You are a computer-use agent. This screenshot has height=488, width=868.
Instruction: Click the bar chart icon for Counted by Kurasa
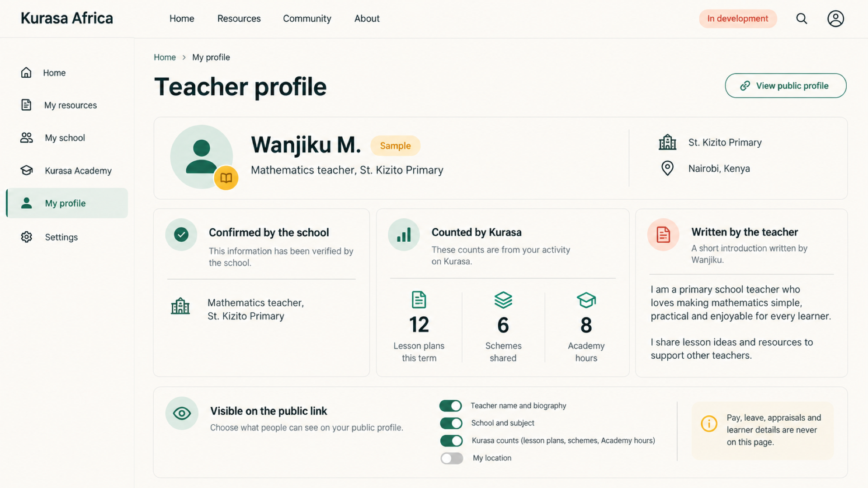(x=404, y=235)
